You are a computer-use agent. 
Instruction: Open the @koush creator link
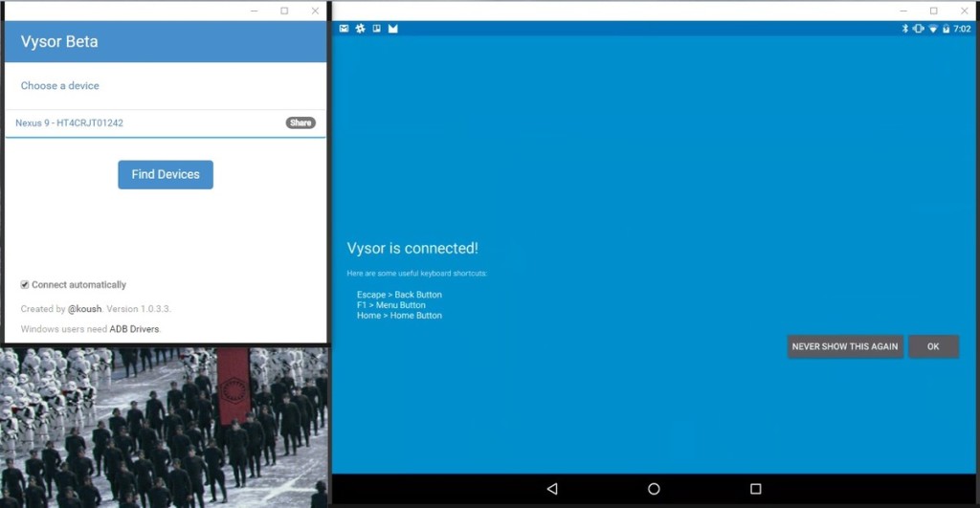84,309
